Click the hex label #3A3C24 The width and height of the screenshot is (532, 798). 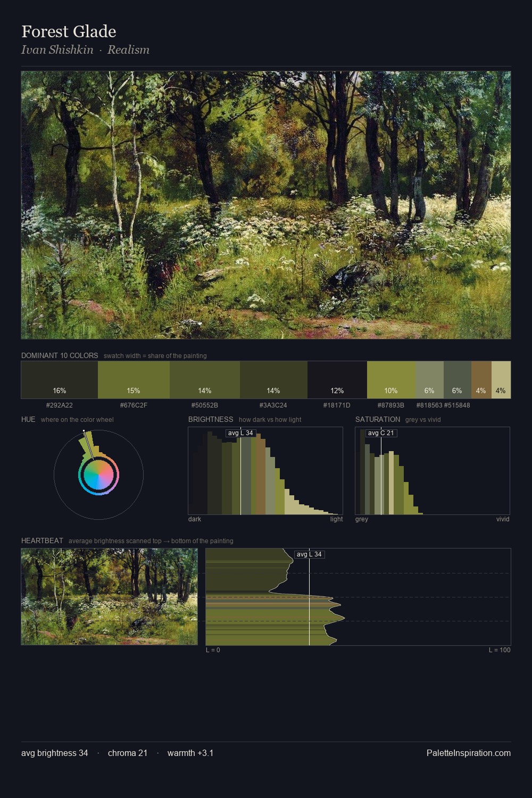[x=273, y=405]
